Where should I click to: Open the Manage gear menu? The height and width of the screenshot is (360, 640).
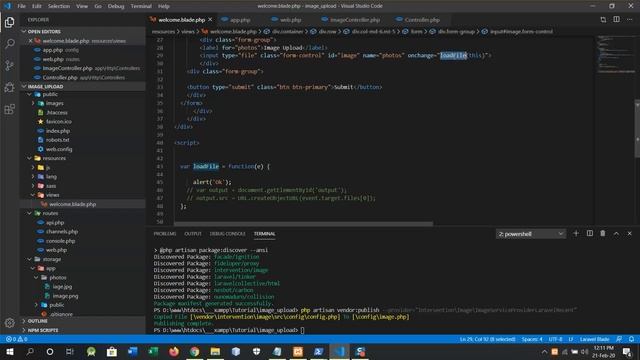[x=9, y=322]
